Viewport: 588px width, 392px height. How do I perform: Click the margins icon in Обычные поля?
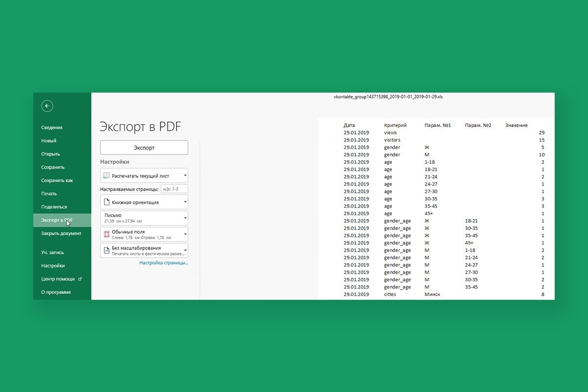pos(106,234)
